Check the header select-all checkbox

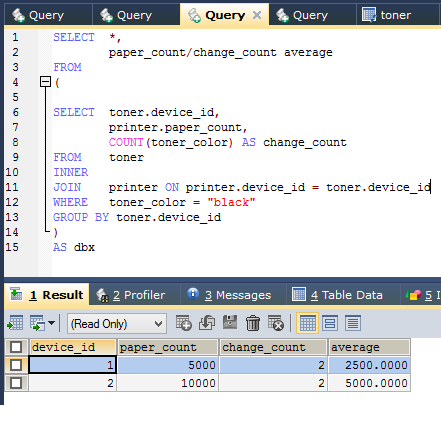16,347
